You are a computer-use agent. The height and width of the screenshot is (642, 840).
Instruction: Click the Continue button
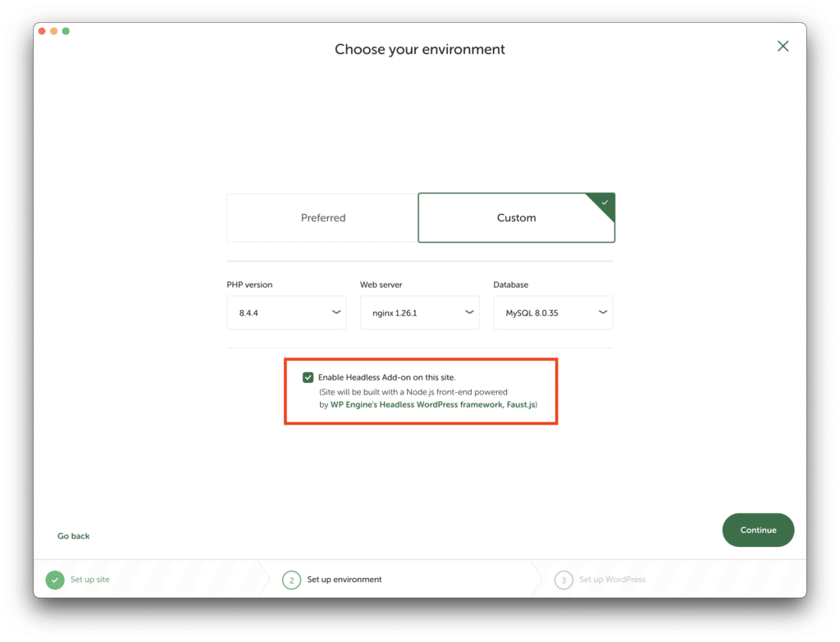pyautogui.click(x=758, y=530)
